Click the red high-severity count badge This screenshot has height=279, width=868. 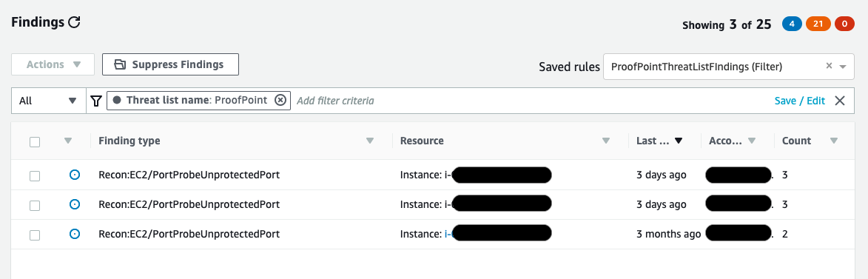pos(845,24)
